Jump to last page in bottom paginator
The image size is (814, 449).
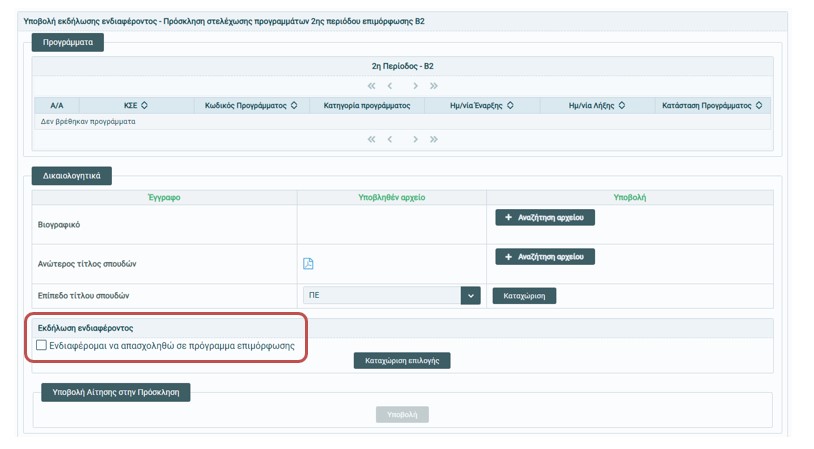(433, 139)
